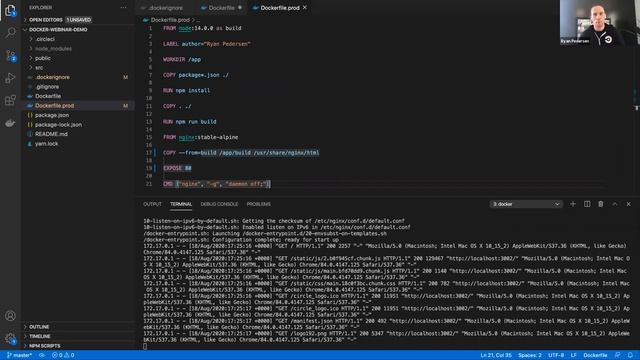Open the Run and Debug view
This screenshot has width=640, height=360.
coord(10,78)
